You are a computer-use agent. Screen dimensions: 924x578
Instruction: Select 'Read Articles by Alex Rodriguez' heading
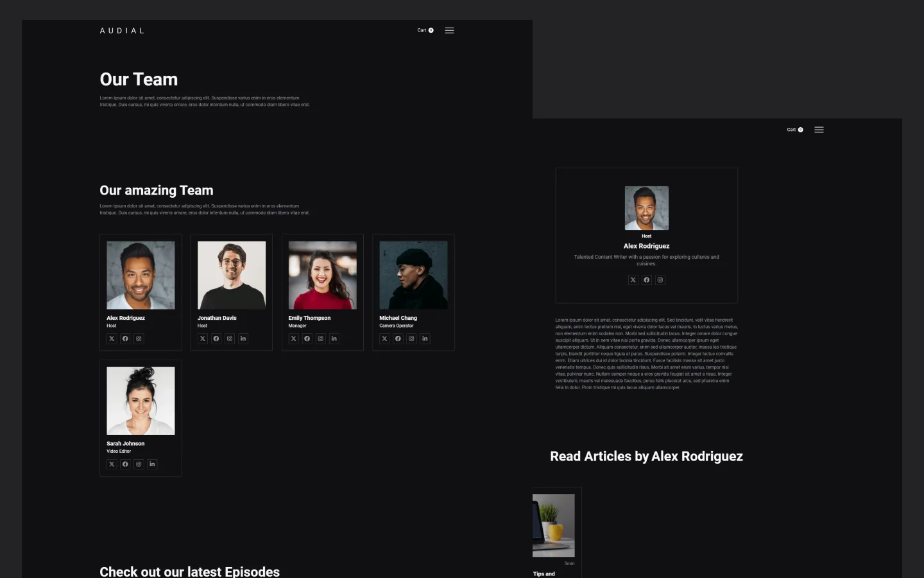click(x=647, y=457)
